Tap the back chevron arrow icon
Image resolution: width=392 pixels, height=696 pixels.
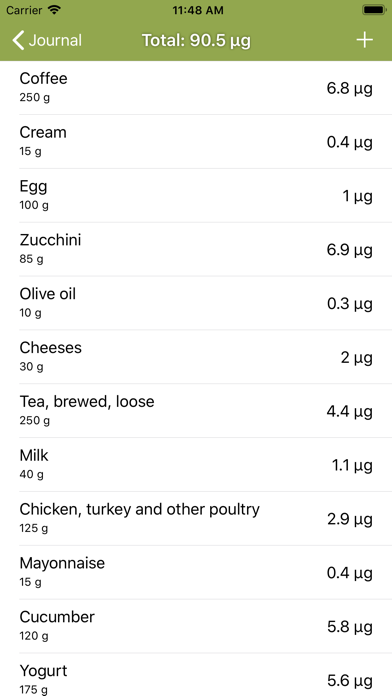click(x=18, y=40)
